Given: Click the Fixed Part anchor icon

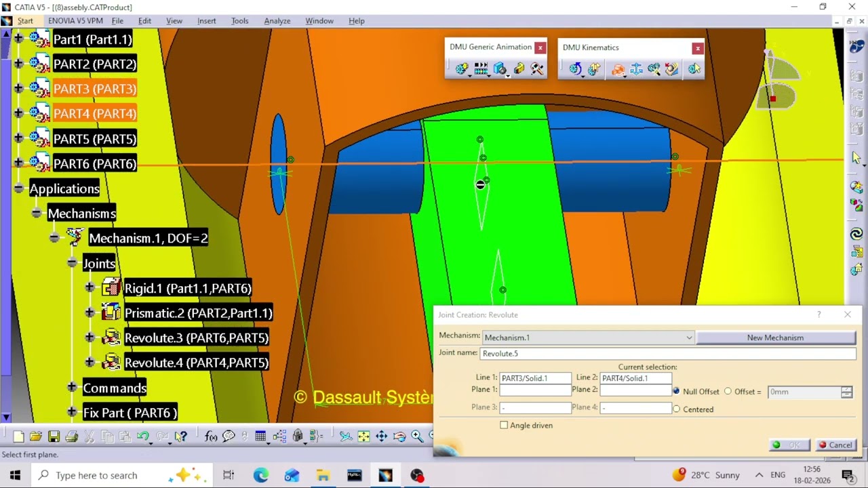Looking at the screenshot, I should tap(636, 68).
